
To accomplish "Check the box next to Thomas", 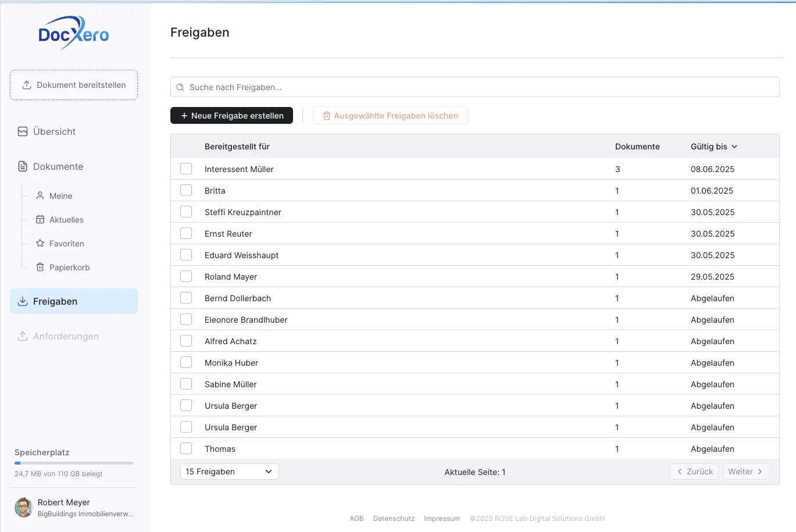I will pos(186,449).
